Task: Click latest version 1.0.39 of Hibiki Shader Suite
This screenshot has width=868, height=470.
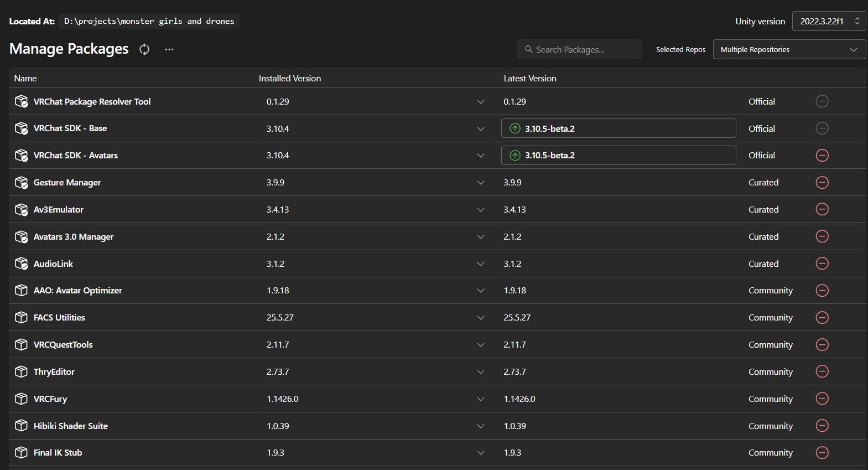Action: click(515, 426)
